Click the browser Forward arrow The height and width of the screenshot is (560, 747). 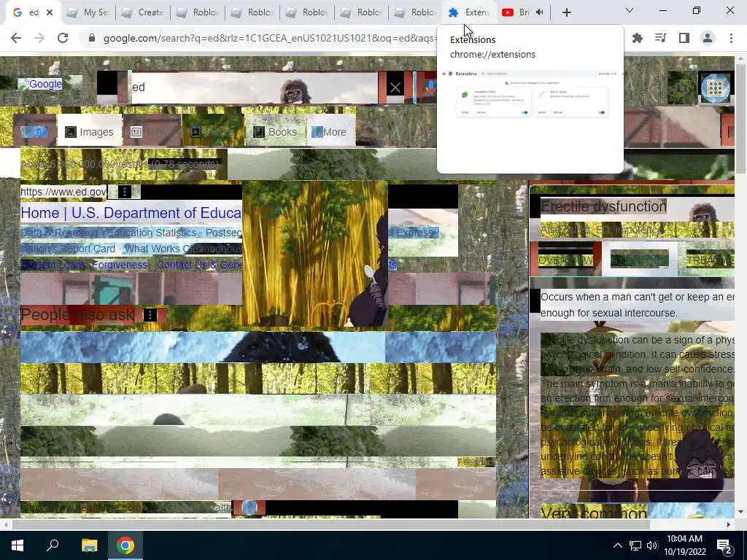coord(39,38)
